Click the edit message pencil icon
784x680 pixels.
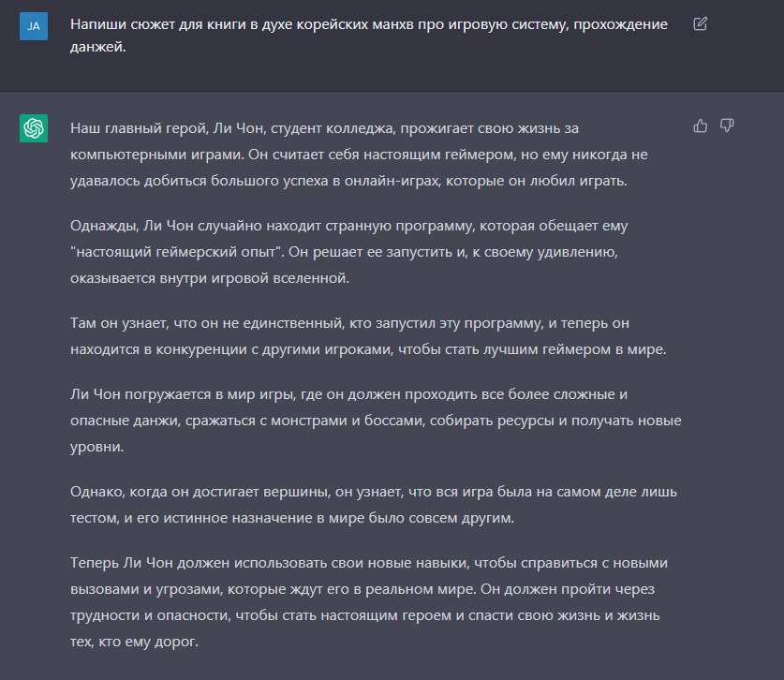point(700,24)
